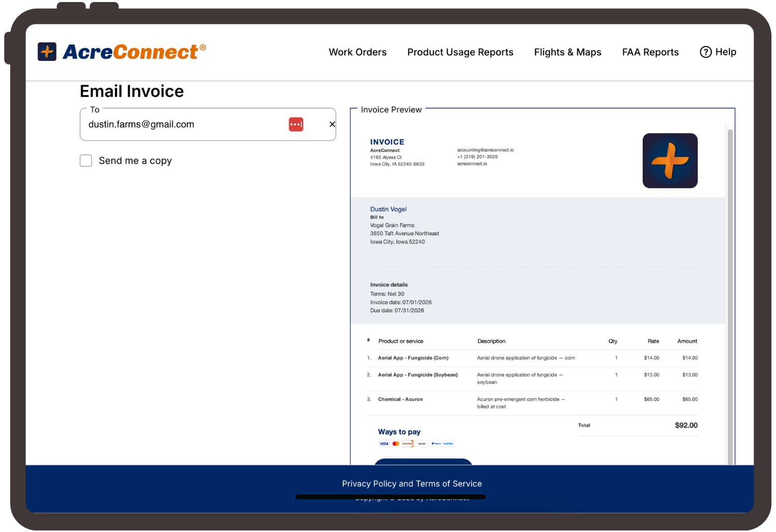Screen dimensions: 776x532
Task: Click 'Invoice date: 07/01/2026' text
Action: (401, 302)
